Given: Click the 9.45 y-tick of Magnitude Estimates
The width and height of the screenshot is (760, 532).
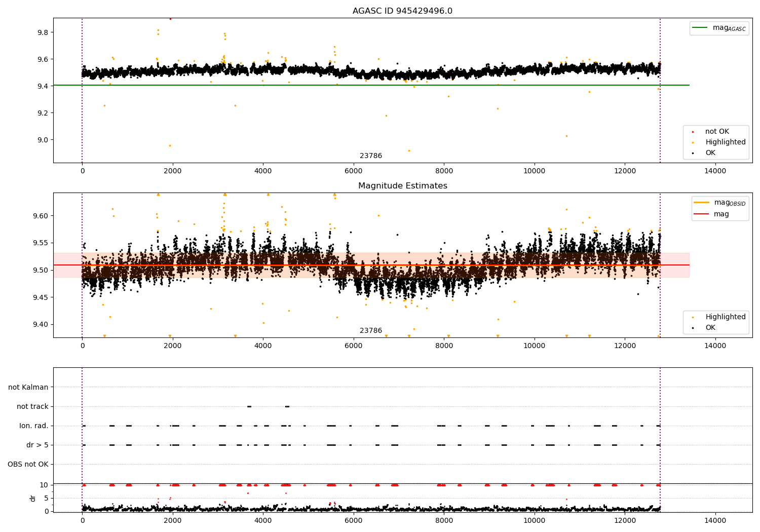Looking at the screenshot, I should pyautogui.click(x=42, y=297).
